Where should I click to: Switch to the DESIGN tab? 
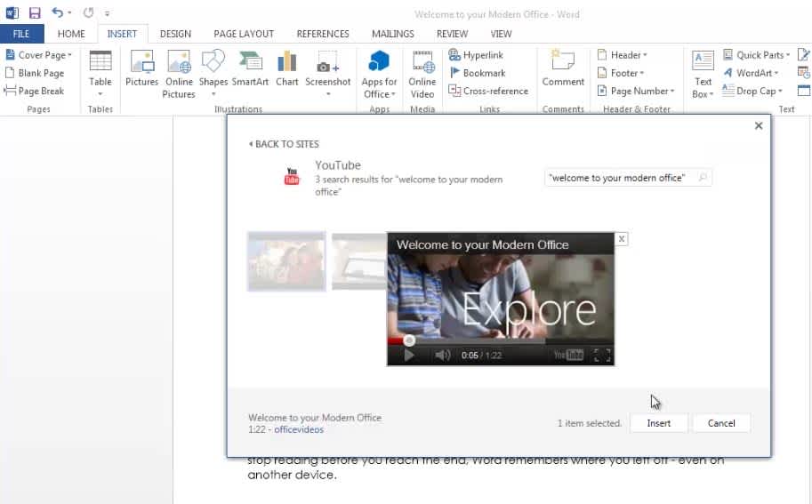pos(175,34)
